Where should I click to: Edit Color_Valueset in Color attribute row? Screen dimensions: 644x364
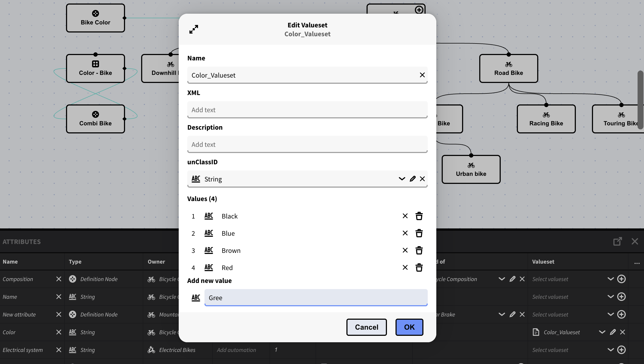[613, 332]
